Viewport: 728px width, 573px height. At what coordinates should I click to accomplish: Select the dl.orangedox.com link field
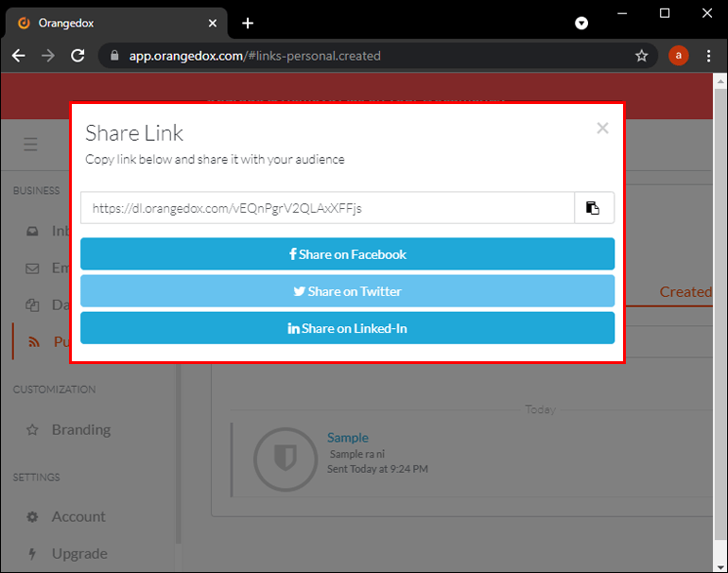[x=327, y=208]
